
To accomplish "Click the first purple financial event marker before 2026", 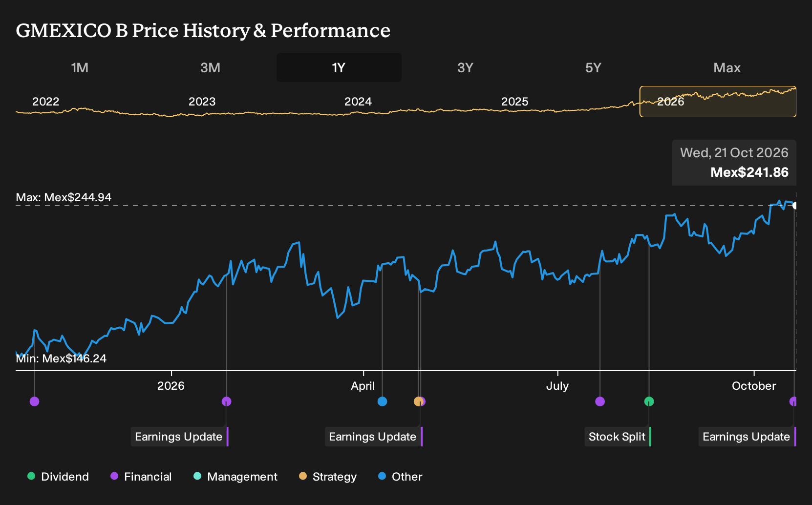I will [x=34, y=401].
